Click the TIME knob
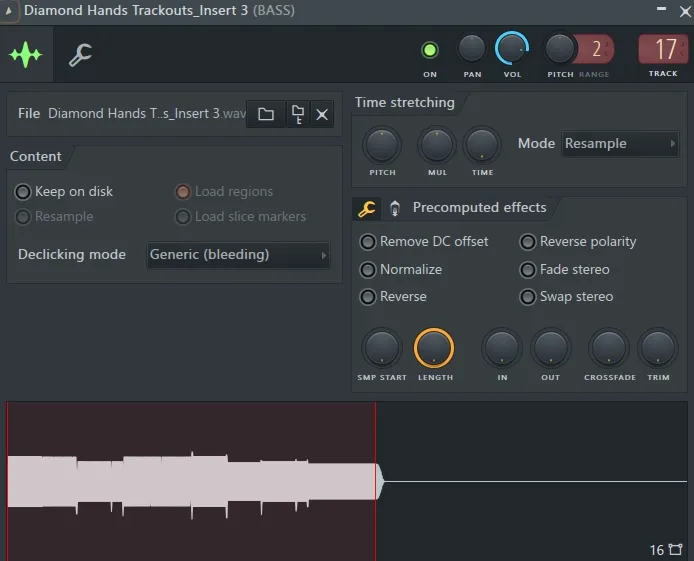This screenshot has width=694, height=561. (x=482, y=145)
